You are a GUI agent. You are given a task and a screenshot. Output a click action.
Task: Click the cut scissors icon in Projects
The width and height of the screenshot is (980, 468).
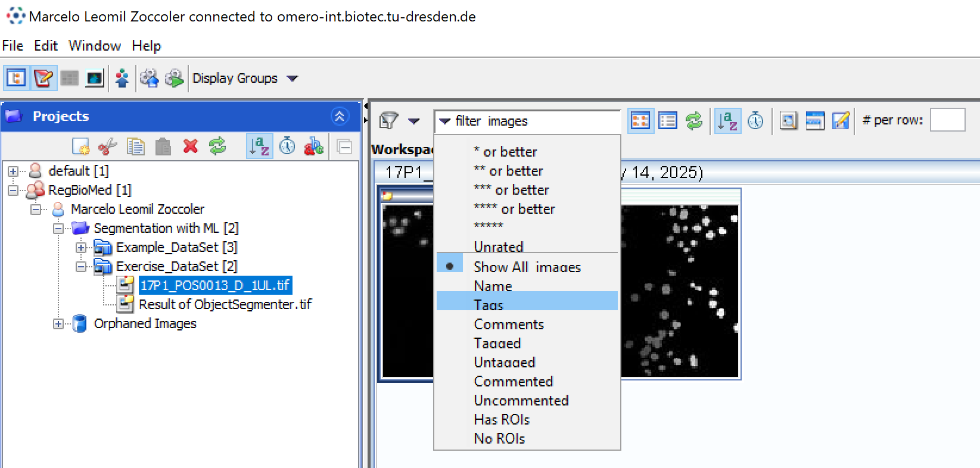pyautogui.click(x=108, y=146)
